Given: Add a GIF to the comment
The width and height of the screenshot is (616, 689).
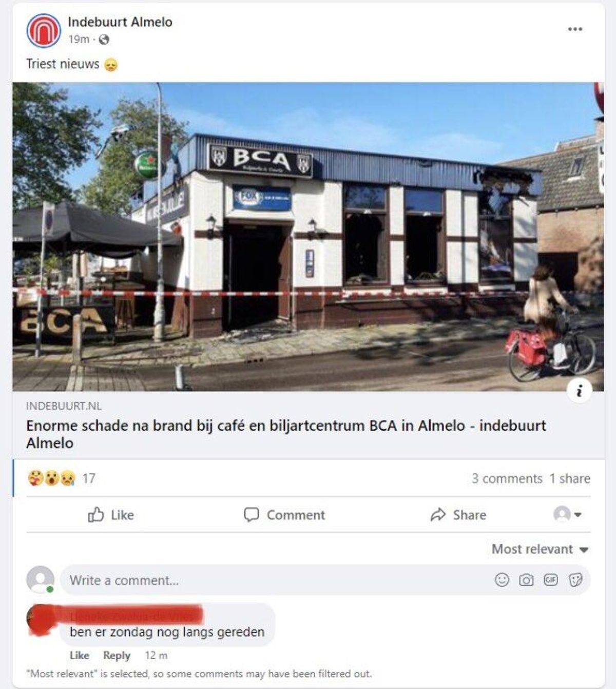Looking at the screenshot, I should point(551,580).
